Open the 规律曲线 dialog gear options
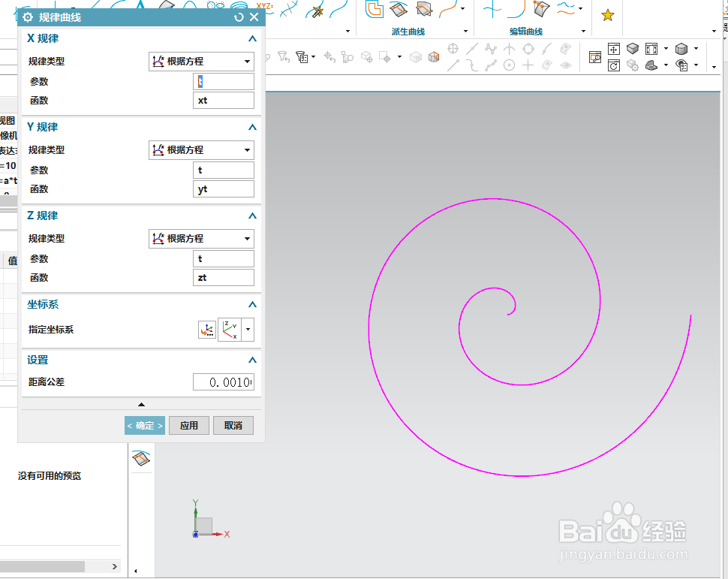 [x=28, y=17]
